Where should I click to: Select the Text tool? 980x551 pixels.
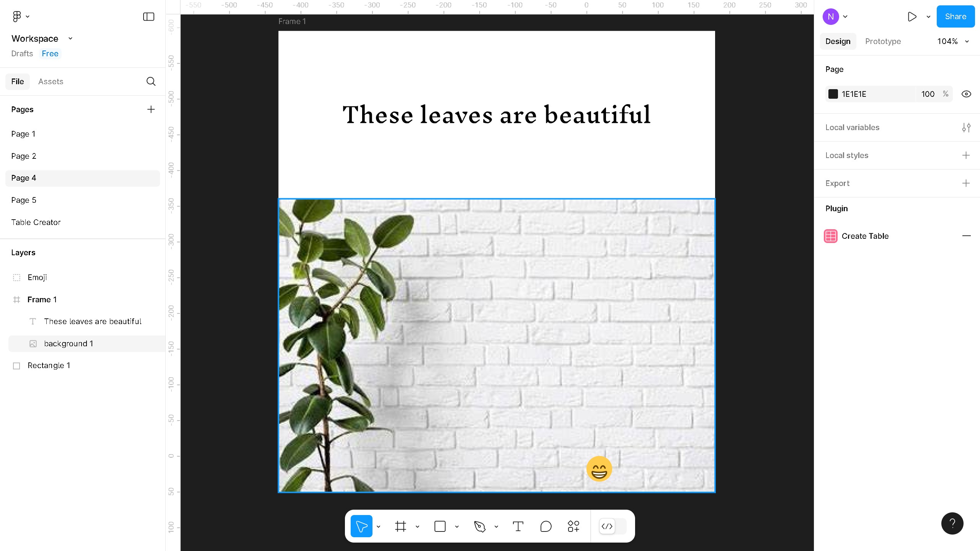click(518, 526)
